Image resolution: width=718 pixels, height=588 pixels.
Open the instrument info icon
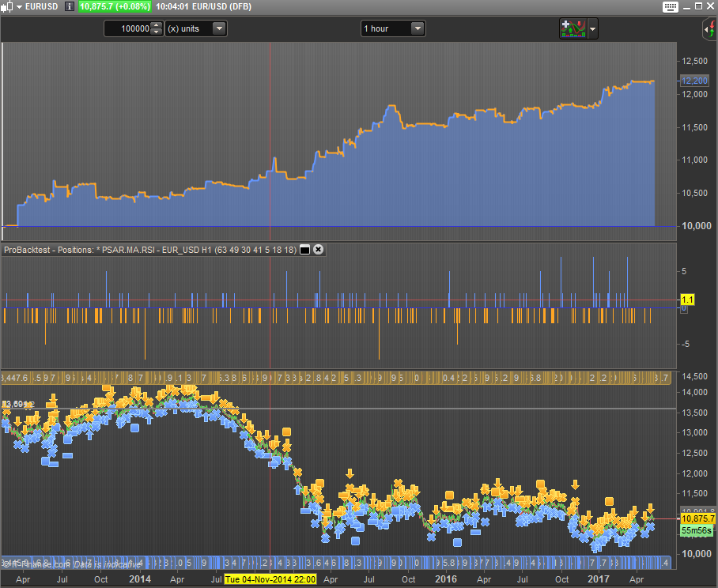point(70,6)
